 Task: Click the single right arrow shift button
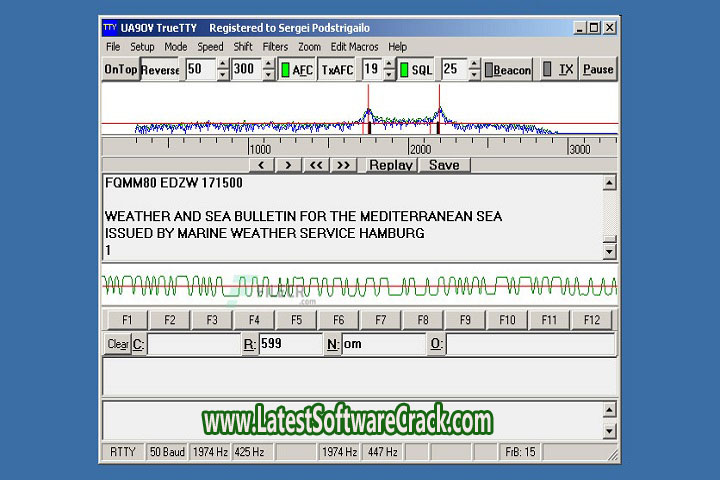pyautogui.click(x=288, y=165)
